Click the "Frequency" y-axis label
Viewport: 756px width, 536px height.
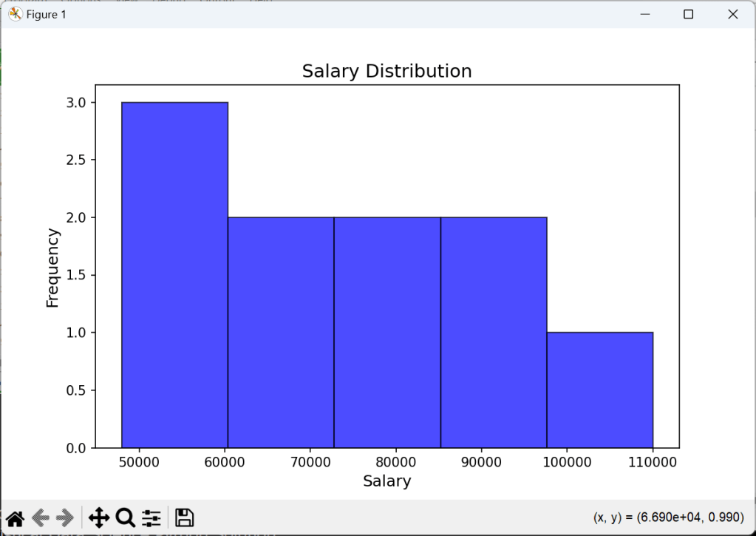point(52,267)
